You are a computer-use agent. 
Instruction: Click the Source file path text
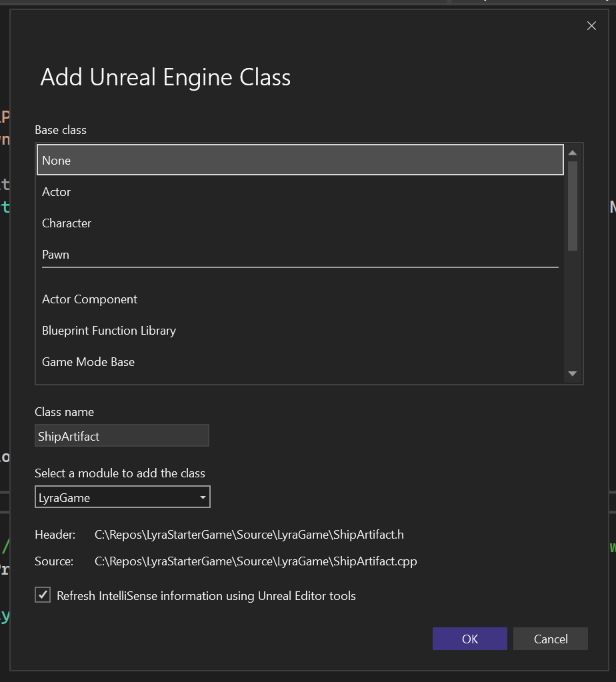tap(255, 561)
